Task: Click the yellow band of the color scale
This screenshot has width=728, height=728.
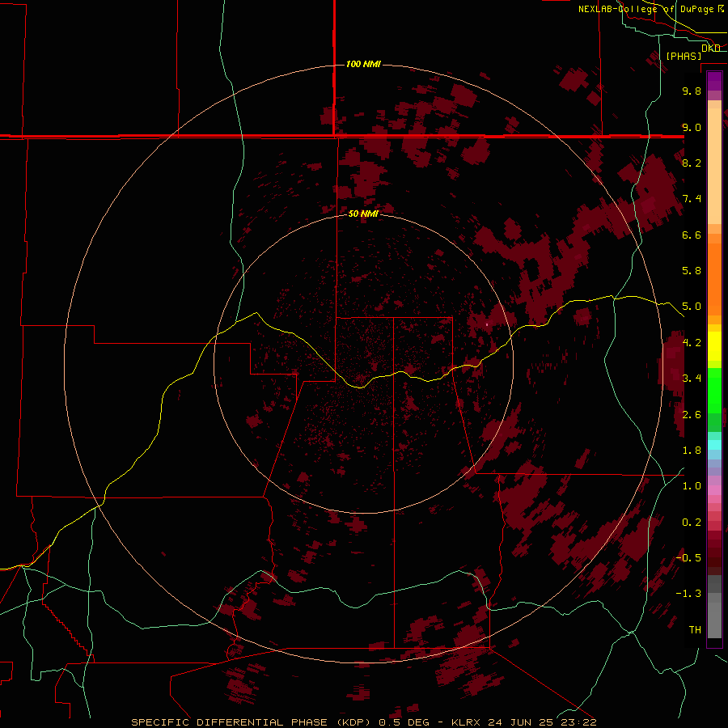Action: tap(714, 346)
